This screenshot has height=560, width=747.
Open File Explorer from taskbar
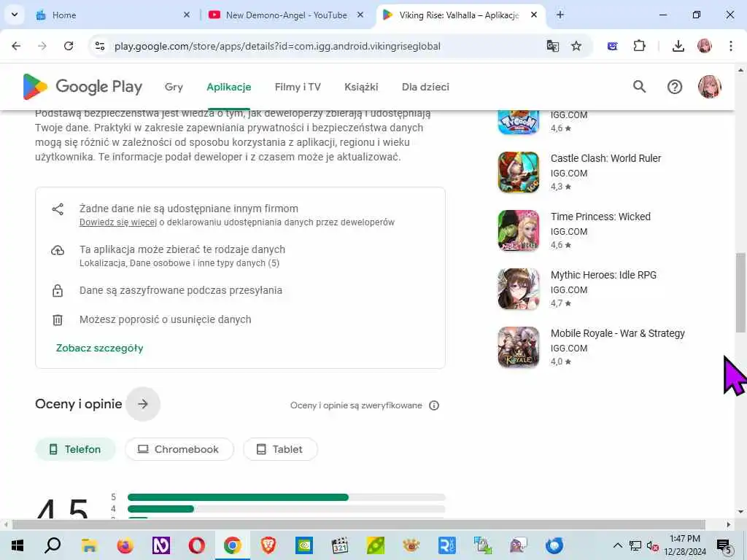[89, 545]
